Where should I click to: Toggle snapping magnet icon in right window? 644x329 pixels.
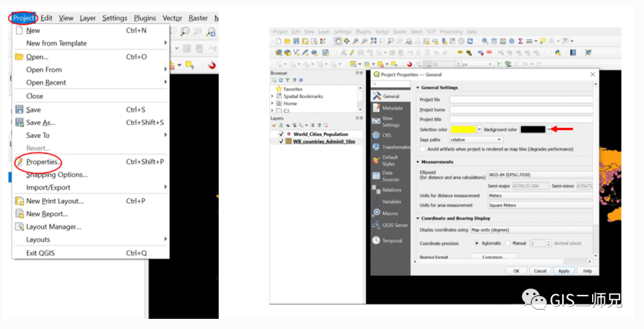pyautogui.click(x=409, y=64)
